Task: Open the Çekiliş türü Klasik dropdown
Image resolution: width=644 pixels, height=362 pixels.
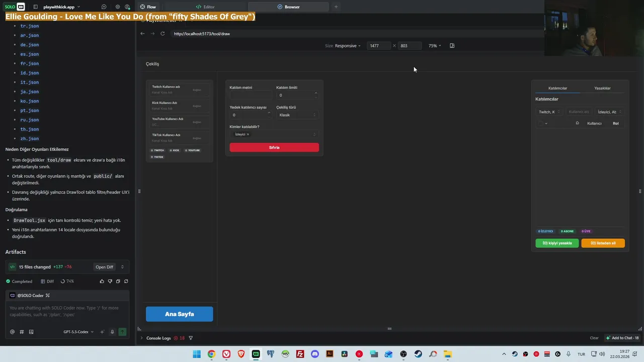Action: 297,115
